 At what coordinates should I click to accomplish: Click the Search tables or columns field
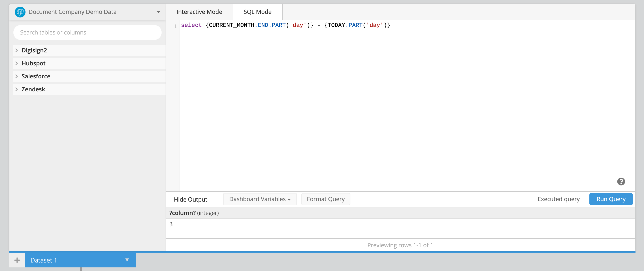pyautogui.click(x=87, y=32)
